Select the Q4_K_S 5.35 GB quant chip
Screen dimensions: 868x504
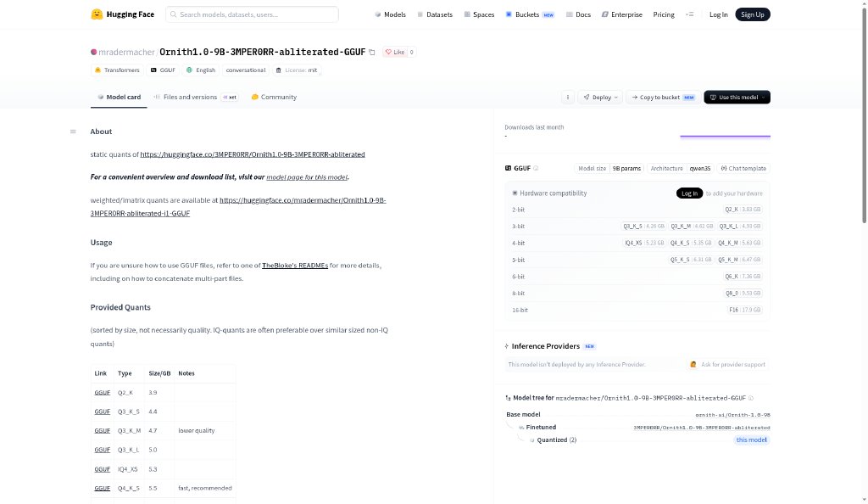point(691,243)
